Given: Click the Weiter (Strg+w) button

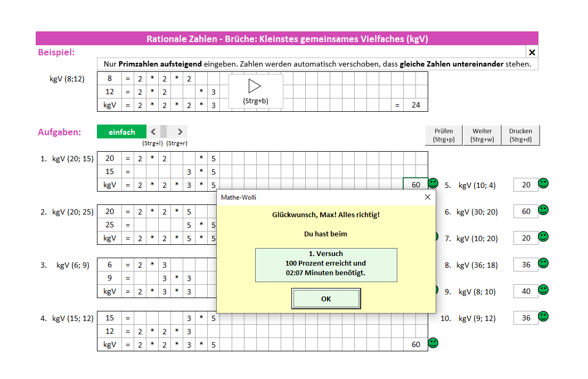Looking at the screenshot, I should coord(482,135).
